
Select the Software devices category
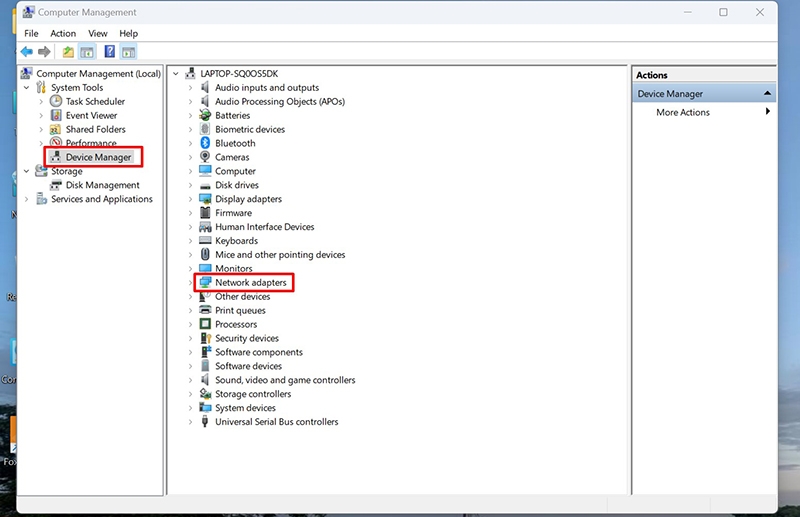(248, 365)
